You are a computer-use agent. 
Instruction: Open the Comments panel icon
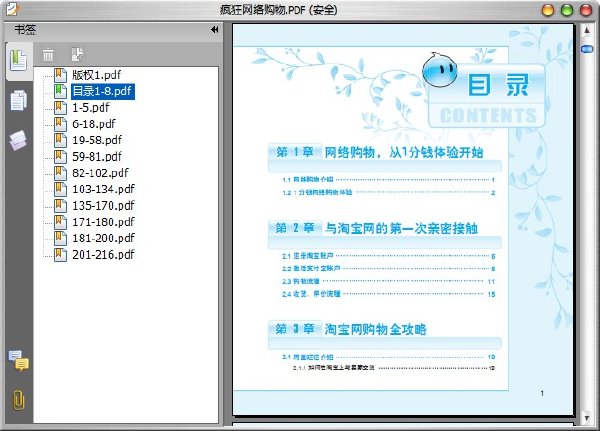click(x=18, y=360)
